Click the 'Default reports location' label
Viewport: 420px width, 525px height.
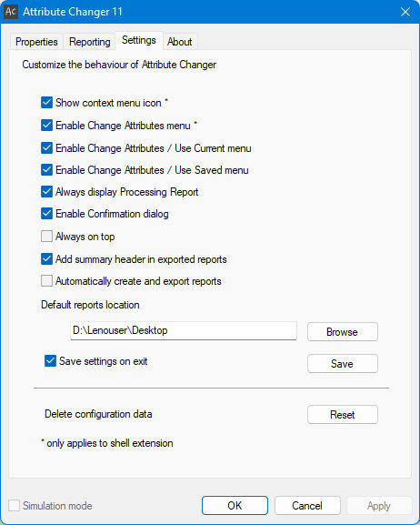click(x=90, y=305)
